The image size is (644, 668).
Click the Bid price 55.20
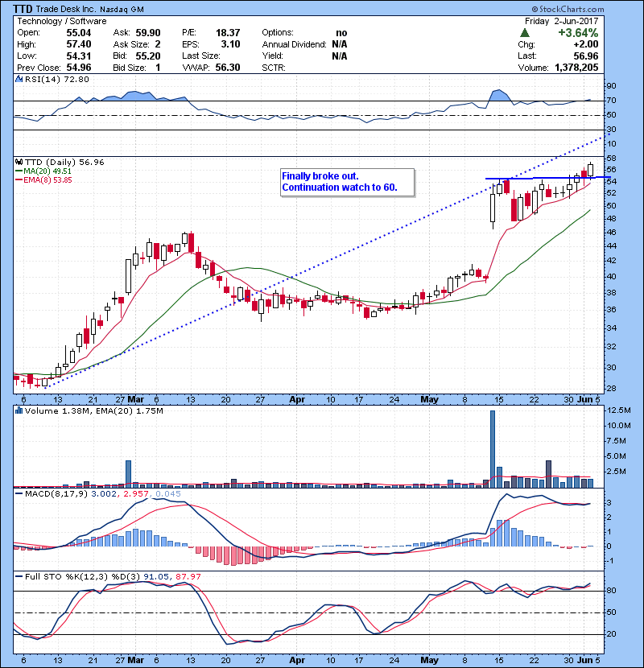coord(148,56)
